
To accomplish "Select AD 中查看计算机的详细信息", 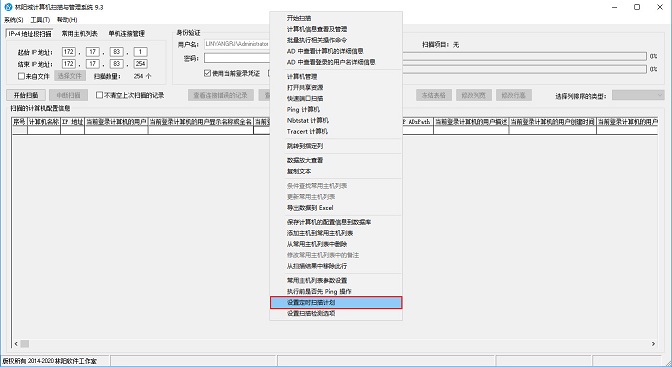I will [x=336, y=51].
